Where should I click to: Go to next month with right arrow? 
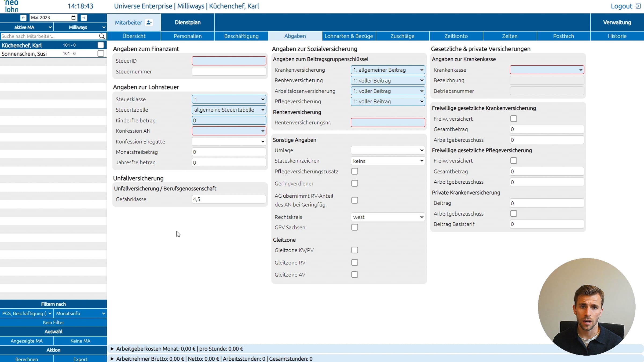coord(84,18)
